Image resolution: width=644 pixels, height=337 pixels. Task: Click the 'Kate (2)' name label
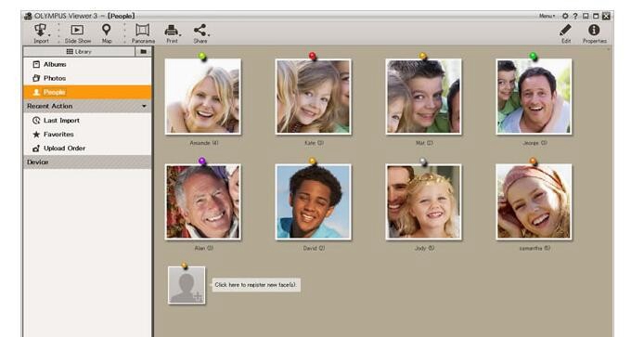(314, 143)
